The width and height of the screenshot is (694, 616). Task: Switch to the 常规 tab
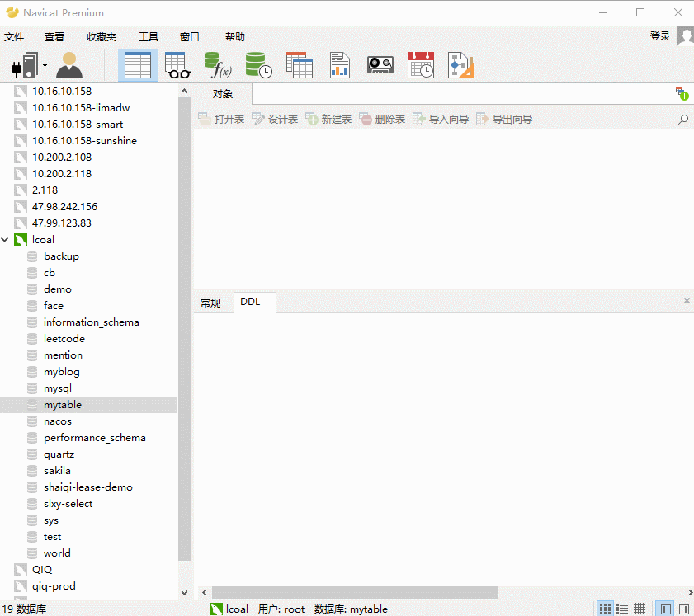(x=210, y=303)
